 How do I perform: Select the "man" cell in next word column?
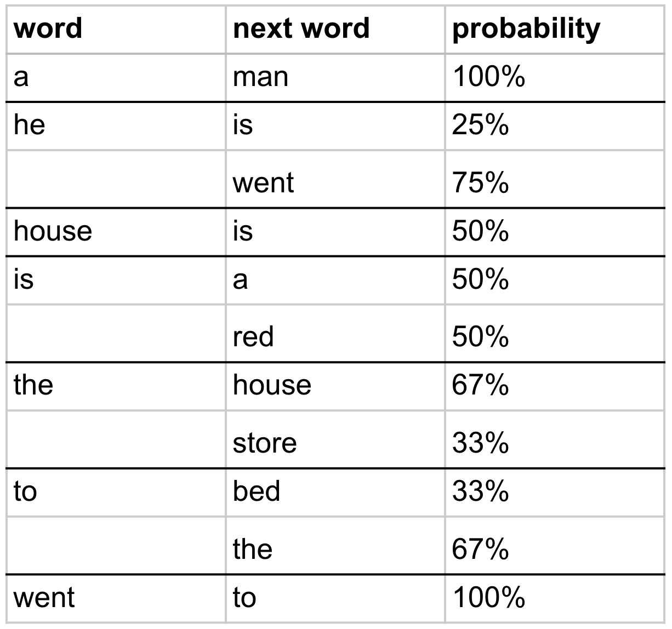coord(260,77)
